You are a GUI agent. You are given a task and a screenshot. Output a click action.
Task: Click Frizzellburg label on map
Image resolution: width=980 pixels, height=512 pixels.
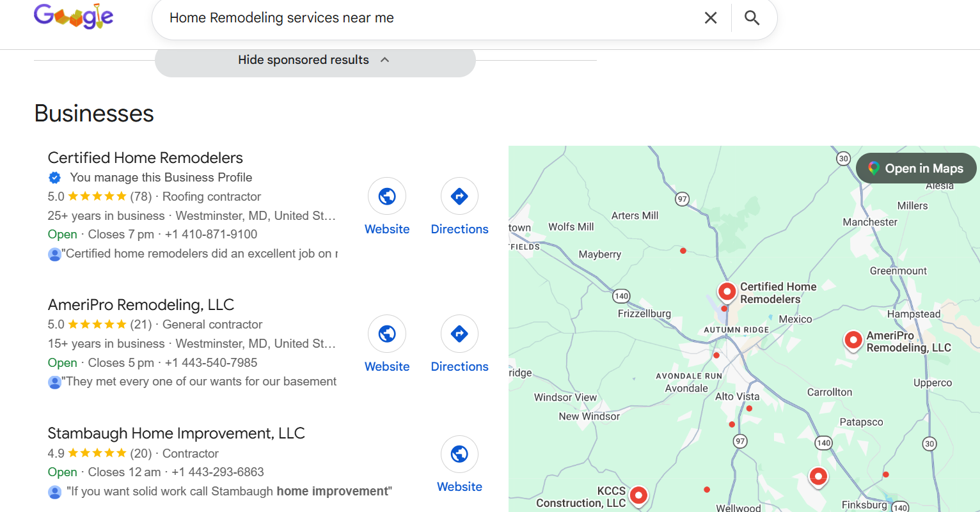click(644, 313)
